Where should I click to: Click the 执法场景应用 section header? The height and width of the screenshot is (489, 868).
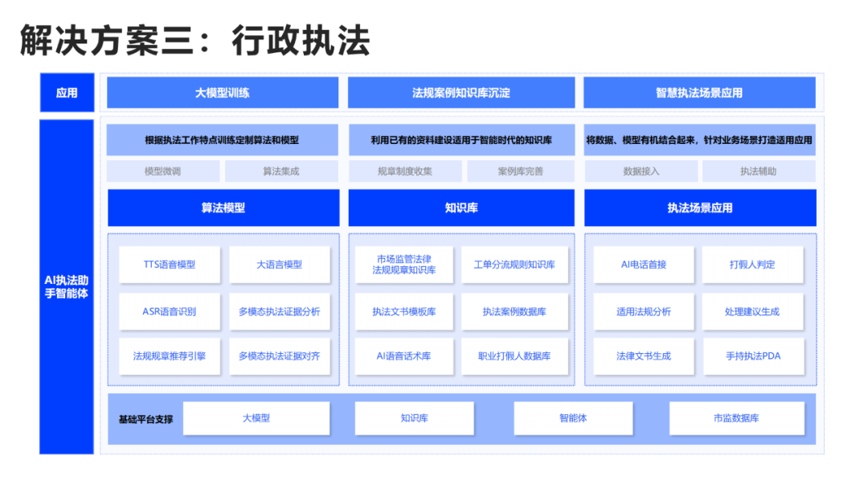[x=700, y=208]
